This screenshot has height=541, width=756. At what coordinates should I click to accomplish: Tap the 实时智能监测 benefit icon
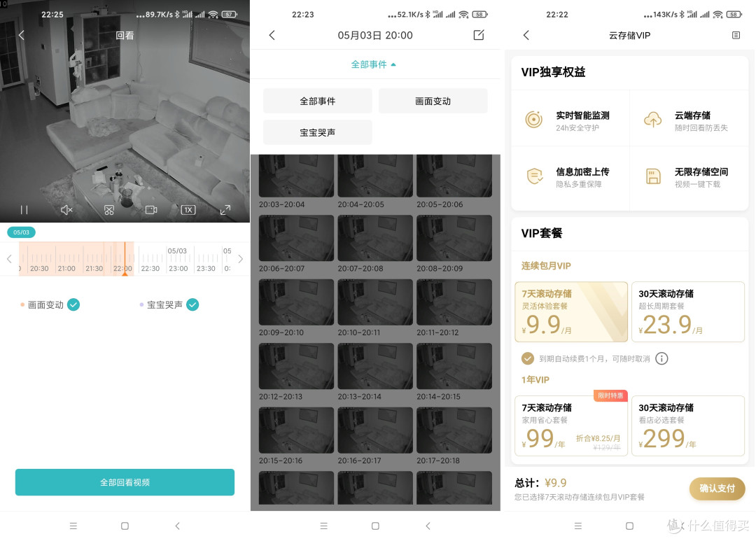pyautogui.click(x=533, y=120)
